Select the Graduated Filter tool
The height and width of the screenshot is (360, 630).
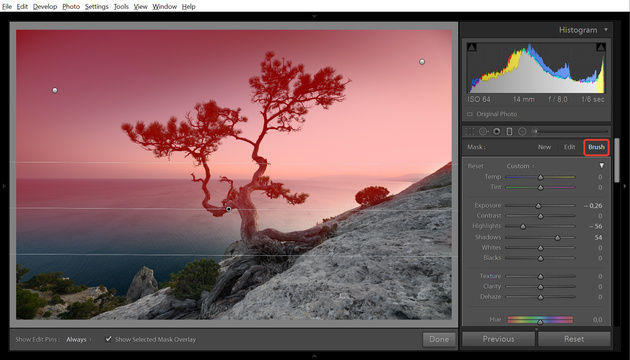click(x=509, y=131)
